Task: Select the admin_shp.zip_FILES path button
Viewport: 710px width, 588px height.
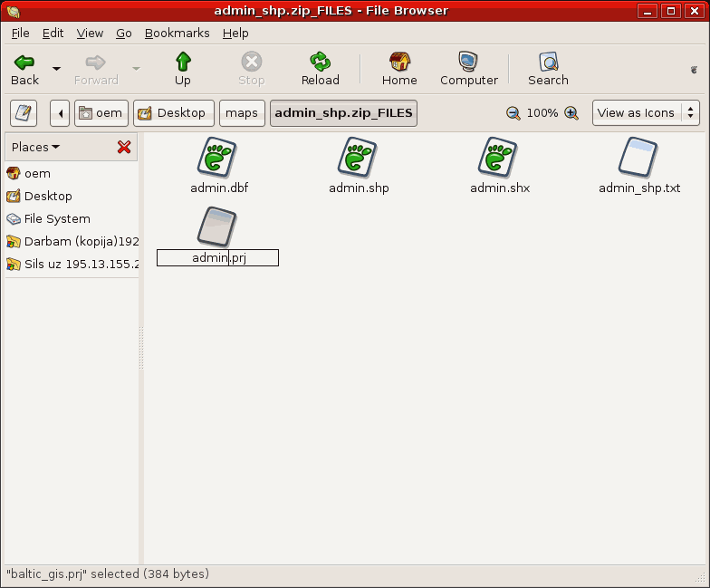Action: [344, 112]
